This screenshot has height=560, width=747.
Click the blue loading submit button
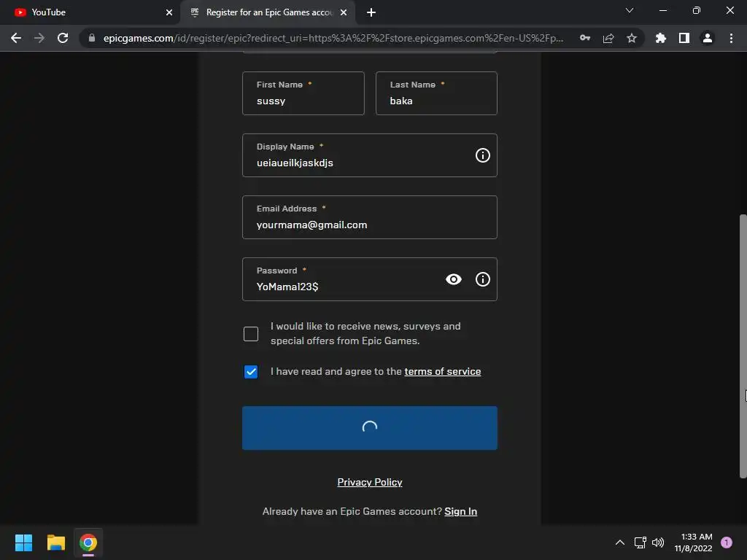tap(370, 427)
